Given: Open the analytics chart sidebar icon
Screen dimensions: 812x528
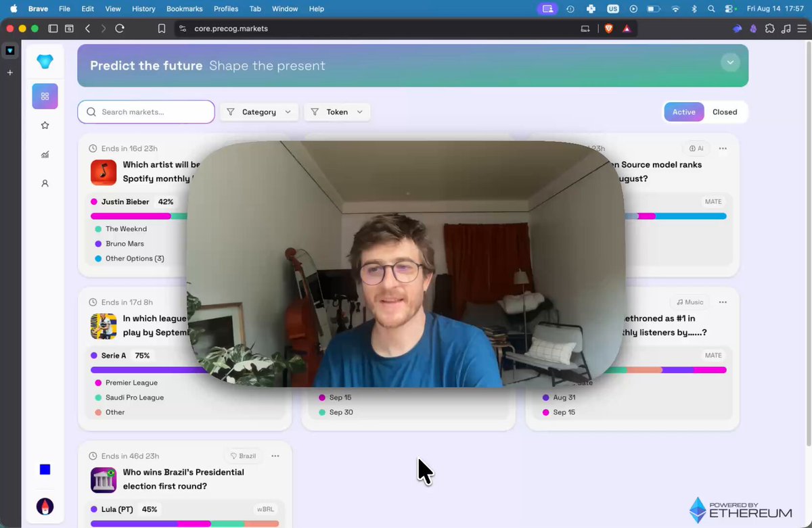Looking at the screenshot, I should [45, 154].
